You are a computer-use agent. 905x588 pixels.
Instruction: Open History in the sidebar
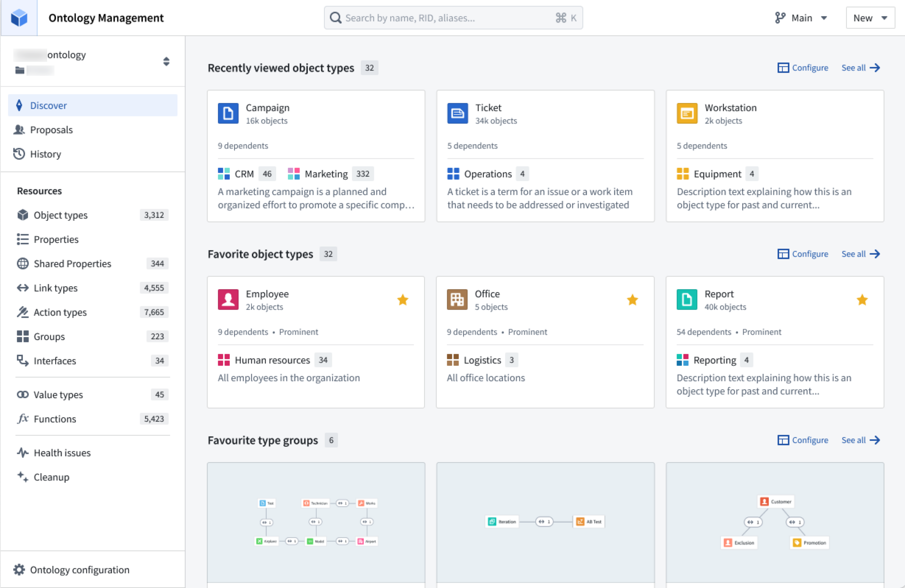[x=93, y=154]
